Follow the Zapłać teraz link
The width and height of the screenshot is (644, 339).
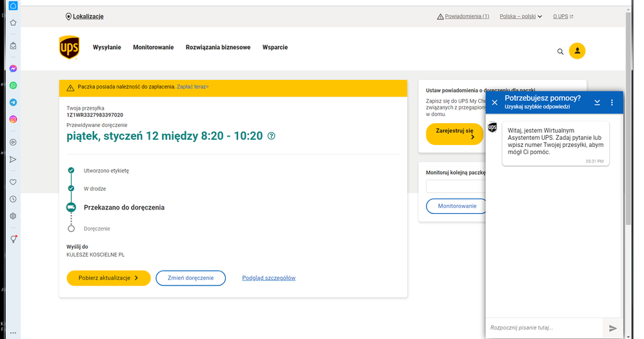[x=193, y=86]
